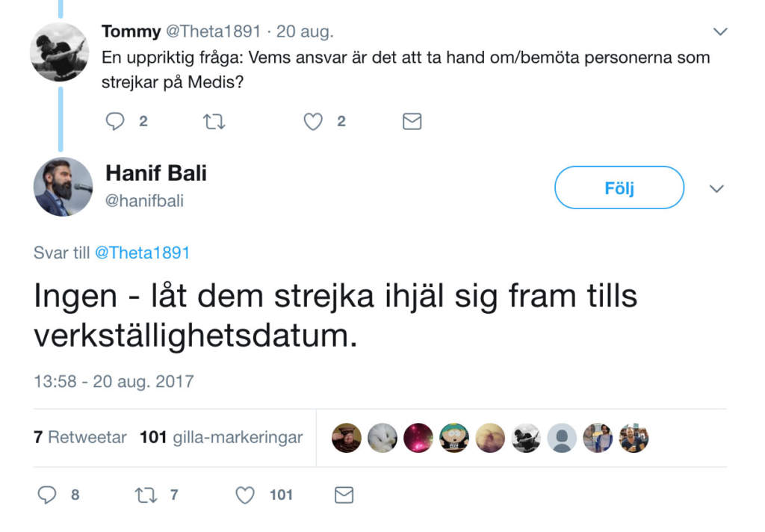Retweet Tommy's tweet about Medis
765x532 pixels.
[x=214, y=121]
